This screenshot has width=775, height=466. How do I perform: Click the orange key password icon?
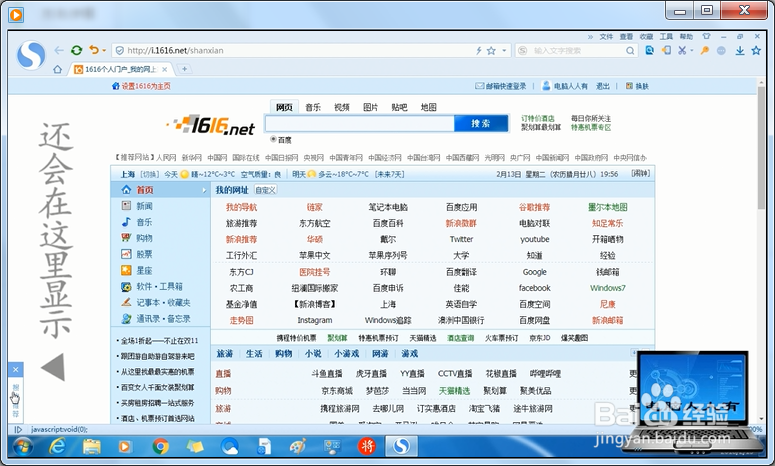tap(705, 50)
